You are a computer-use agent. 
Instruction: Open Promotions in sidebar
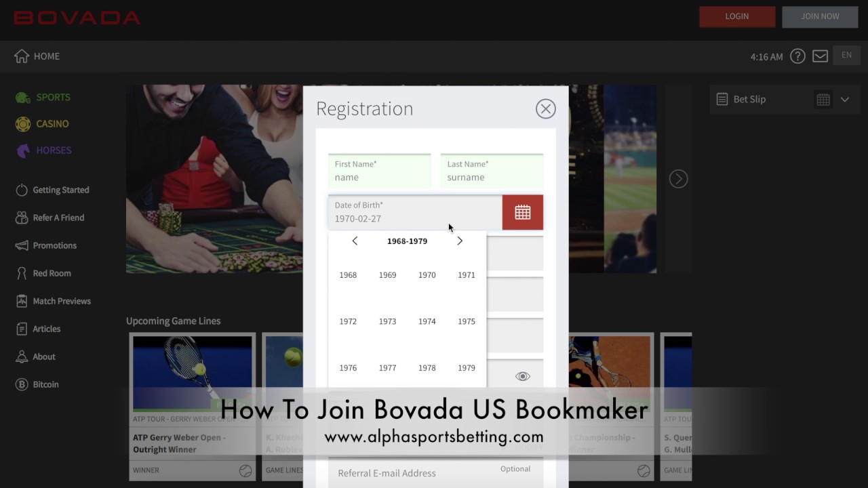pos(46,245)
